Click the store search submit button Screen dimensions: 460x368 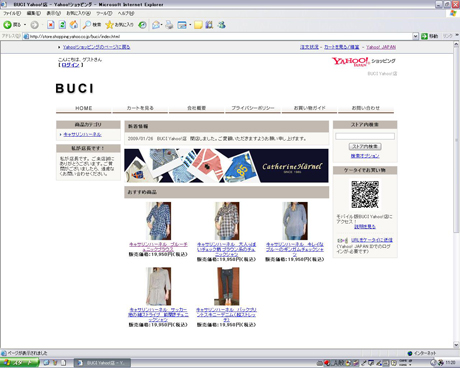tap(365, 146)
